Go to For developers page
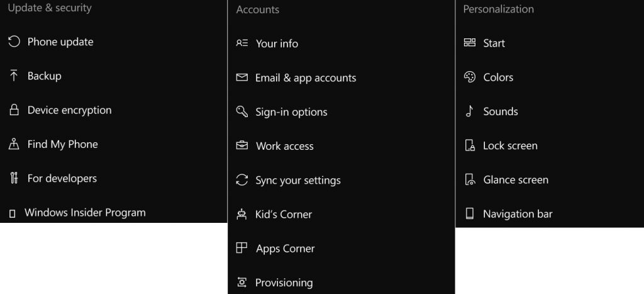Screen dimensions: 644x294 (62, 178)
